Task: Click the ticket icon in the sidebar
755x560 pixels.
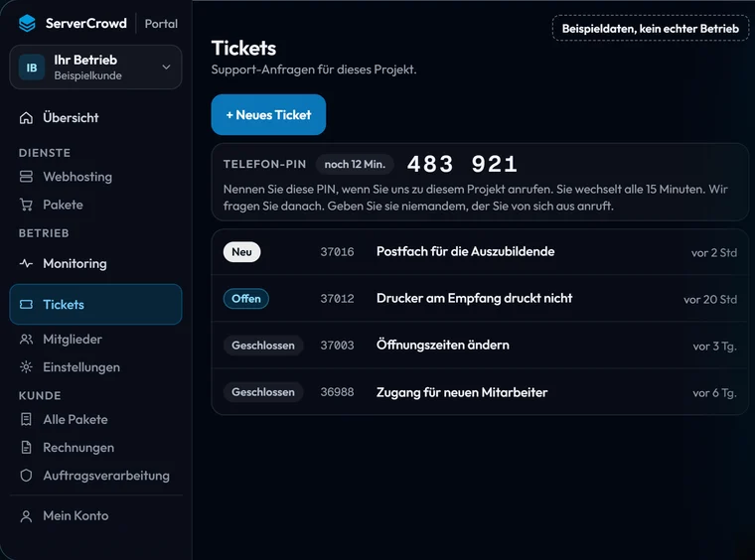Action: coord(26,305)
